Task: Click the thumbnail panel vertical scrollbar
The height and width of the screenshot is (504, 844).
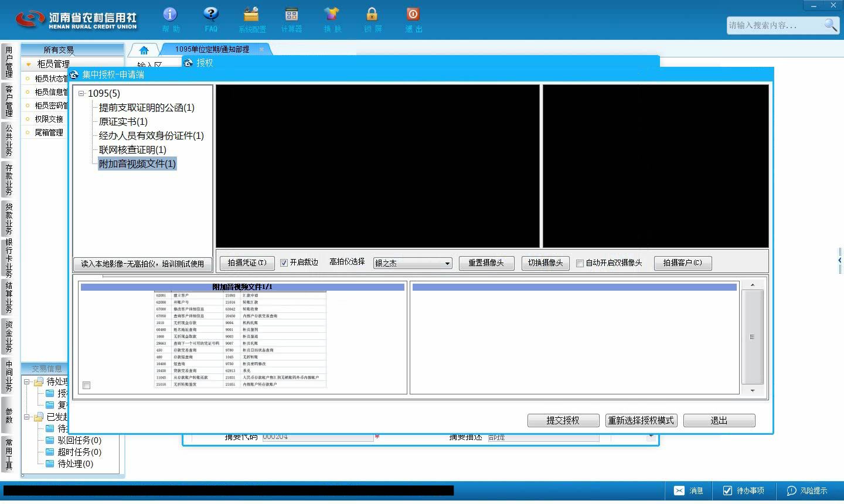Action: click(753, 337)
